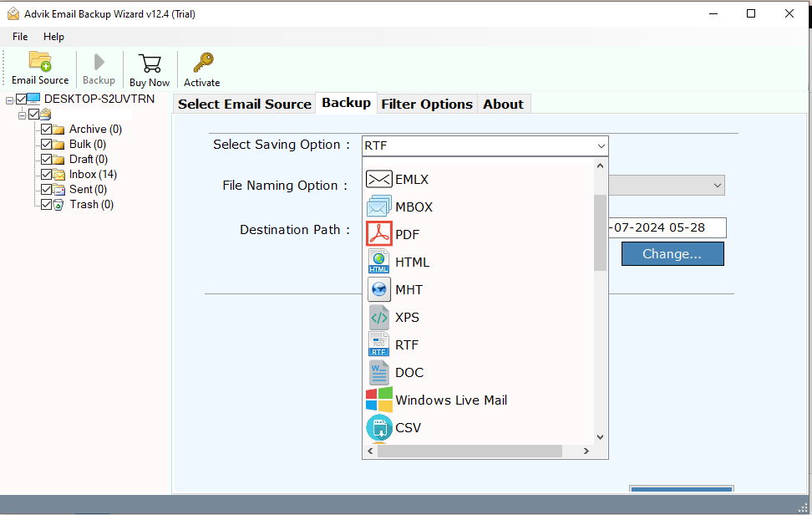
Task: Uncheck the DESKTOP-S2UVTRN root checkbox
Action: (22, 99)
